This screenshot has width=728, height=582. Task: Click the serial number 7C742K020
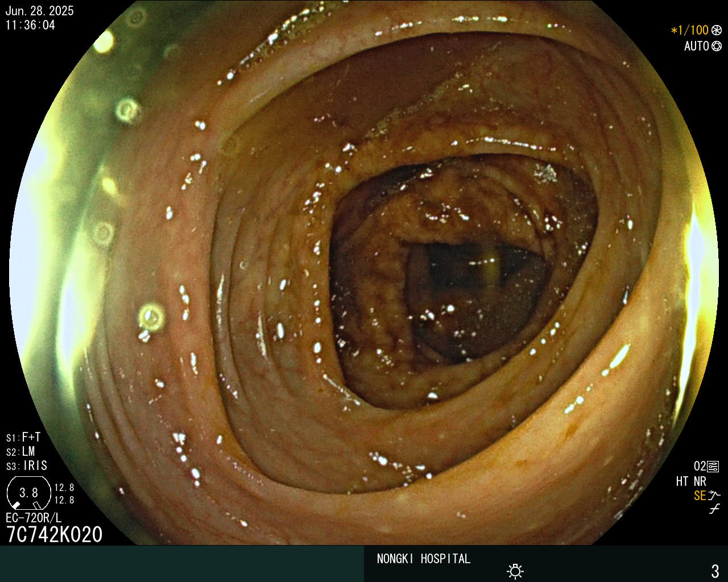(55, 535)
